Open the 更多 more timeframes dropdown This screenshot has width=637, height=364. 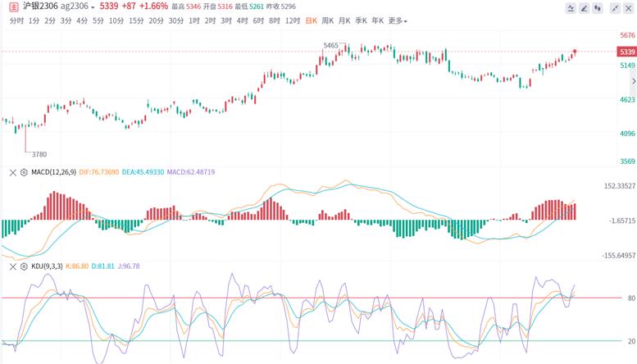(398, 20)
